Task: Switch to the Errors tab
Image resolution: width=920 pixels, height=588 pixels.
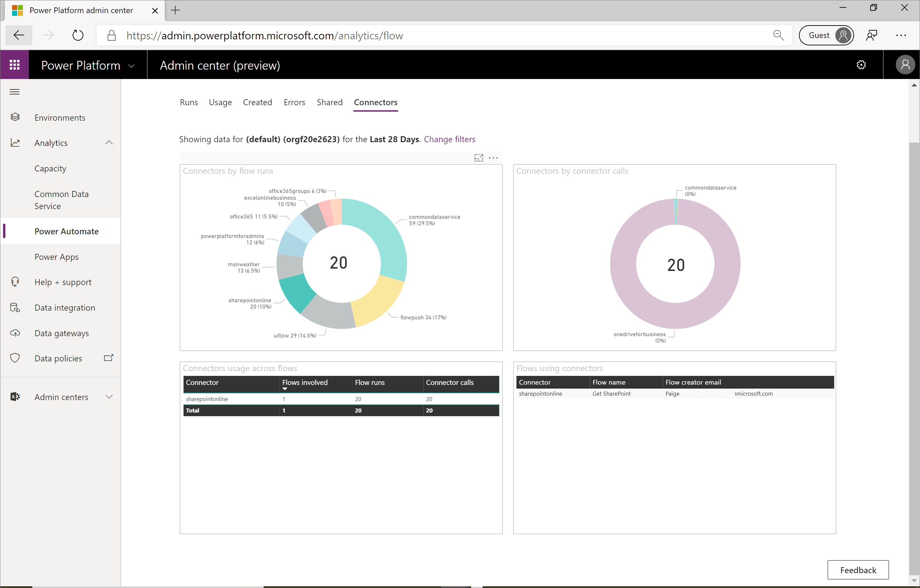Action: pyautogui.click(x=294, y=103)
